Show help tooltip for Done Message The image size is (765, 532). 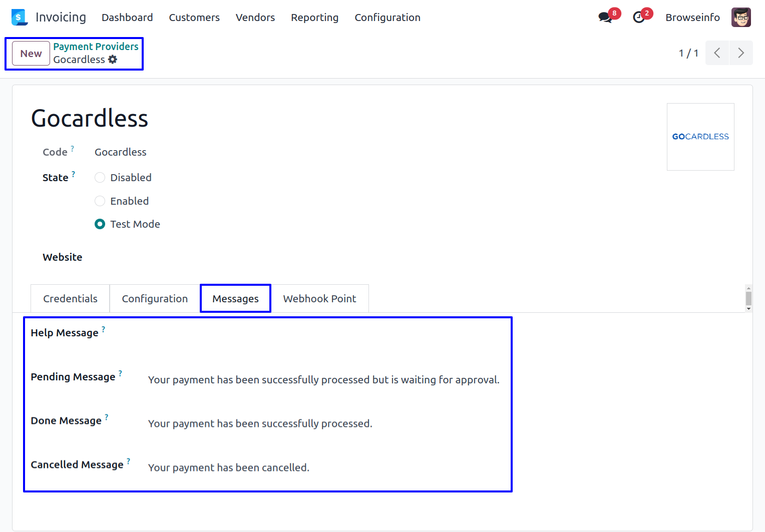[107, 417]
